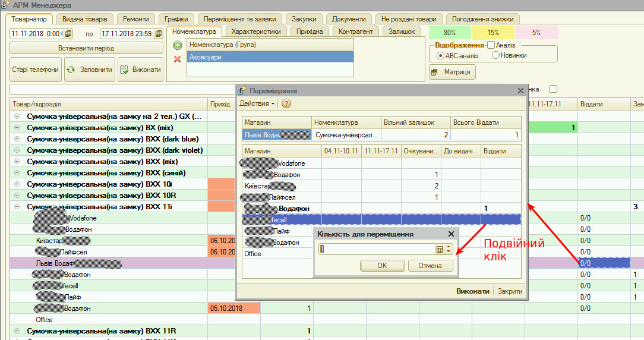The height and width of the screenshot is (340, 644).
Task: Collapse the BXX 11i tree row
Action: 17,207
